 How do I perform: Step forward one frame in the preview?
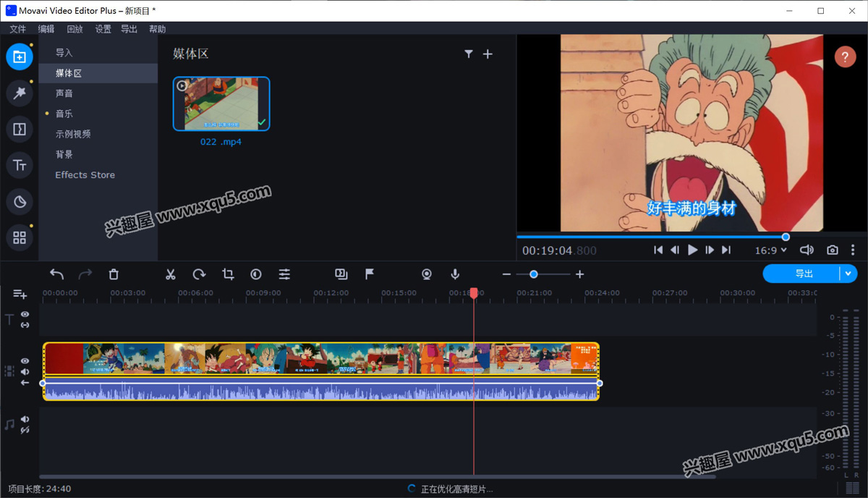[x=710, y=250]
